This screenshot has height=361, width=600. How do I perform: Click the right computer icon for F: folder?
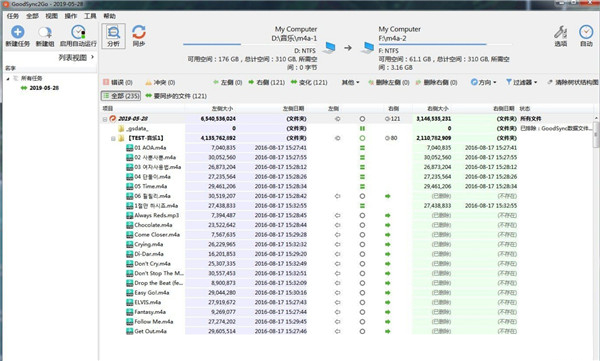tap(367, 48)
